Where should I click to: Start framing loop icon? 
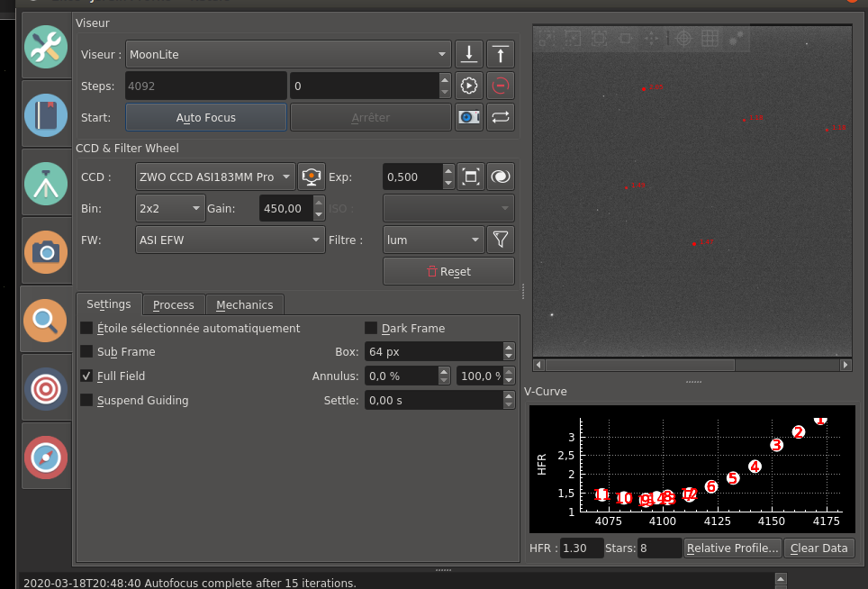pos(501,117)
